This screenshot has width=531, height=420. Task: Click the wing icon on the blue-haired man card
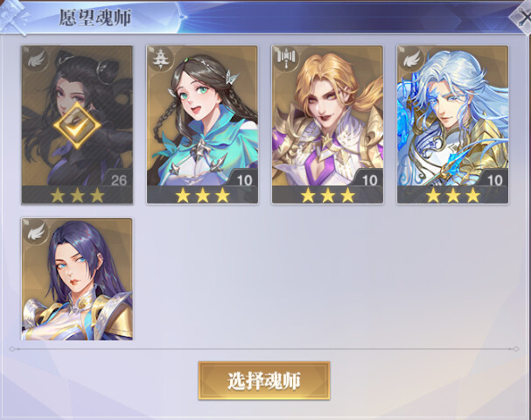[410, 60]
